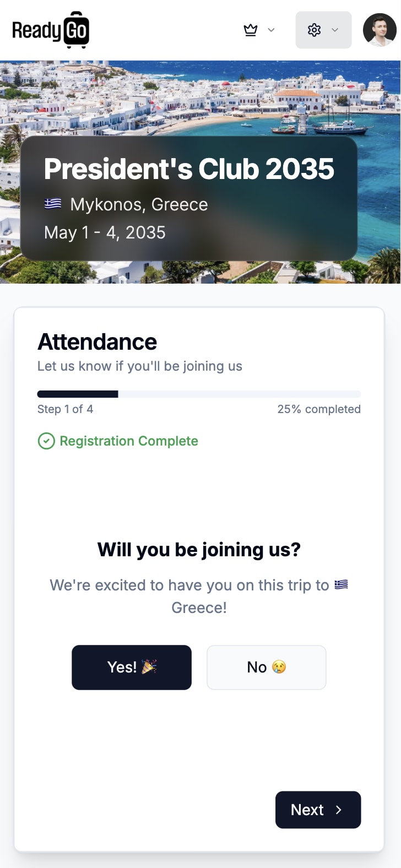Click the party popper emoji on Yes

click(x=149, y=667)
